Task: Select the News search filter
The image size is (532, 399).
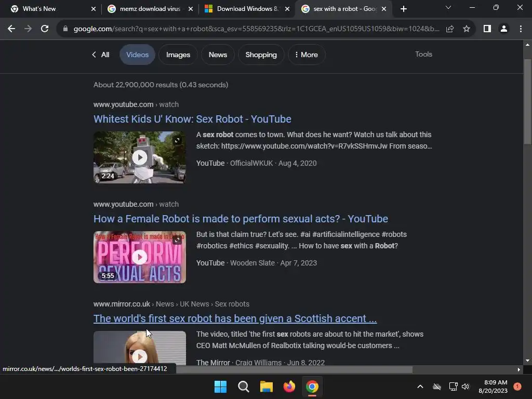Action: click(218, 55)
